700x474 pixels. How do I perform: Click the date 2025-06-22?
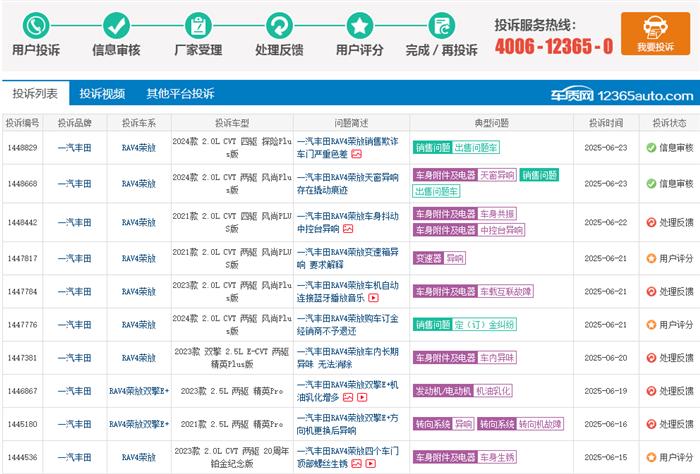pos(606,222)
